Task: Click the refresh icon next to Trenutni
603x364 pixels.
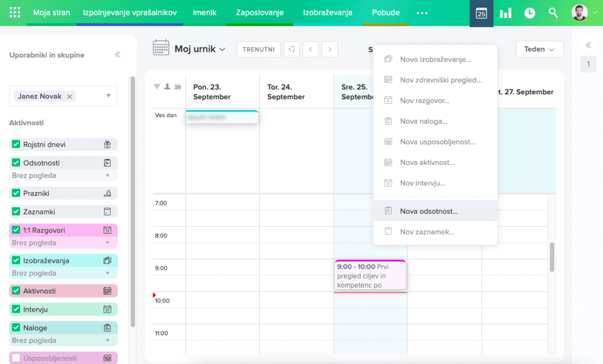Action: [291, 49]
